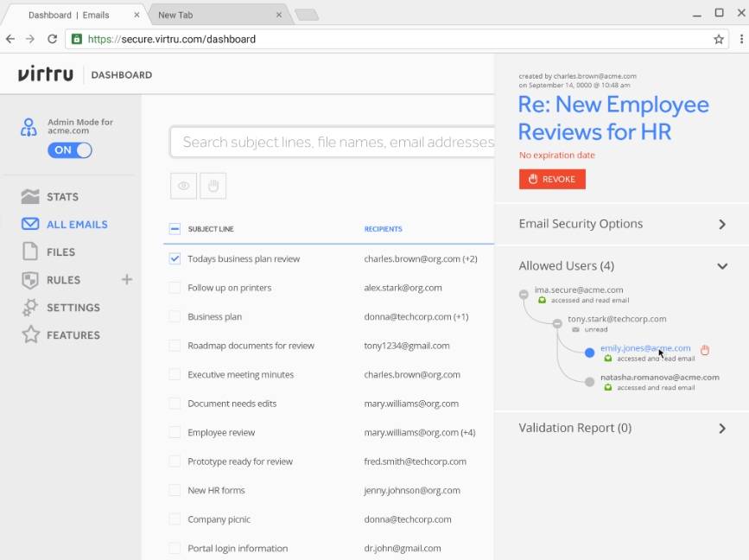The width and height of the screenshot is (749, 560).
Task: Close the Dashboard | Emails tab
Action: pos(136,15)
